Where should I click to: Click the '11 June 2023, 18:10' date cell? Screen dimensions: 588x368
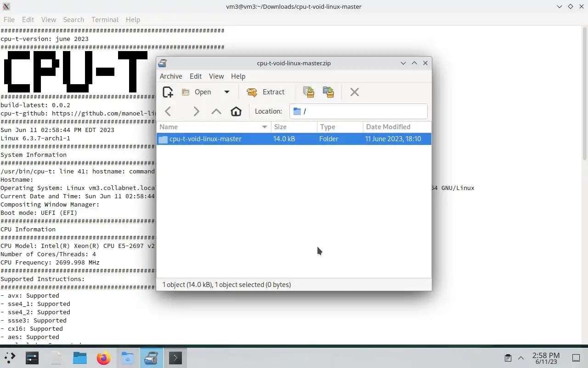393,139
